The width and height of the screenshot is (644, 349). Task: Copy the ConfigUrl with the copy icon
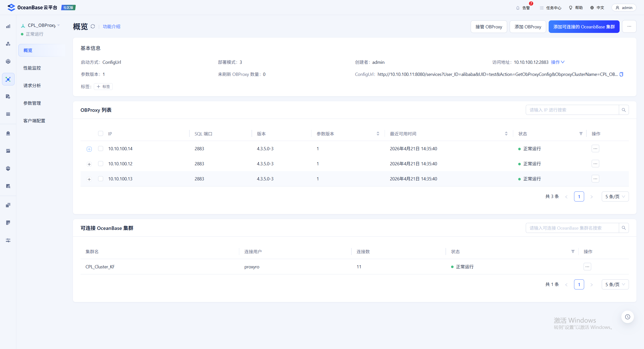tap(621, 74)
